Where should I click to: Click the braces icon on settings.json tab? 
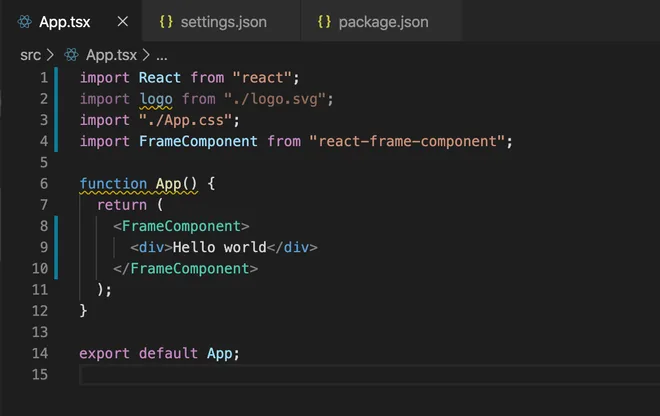tap(166, 21)
